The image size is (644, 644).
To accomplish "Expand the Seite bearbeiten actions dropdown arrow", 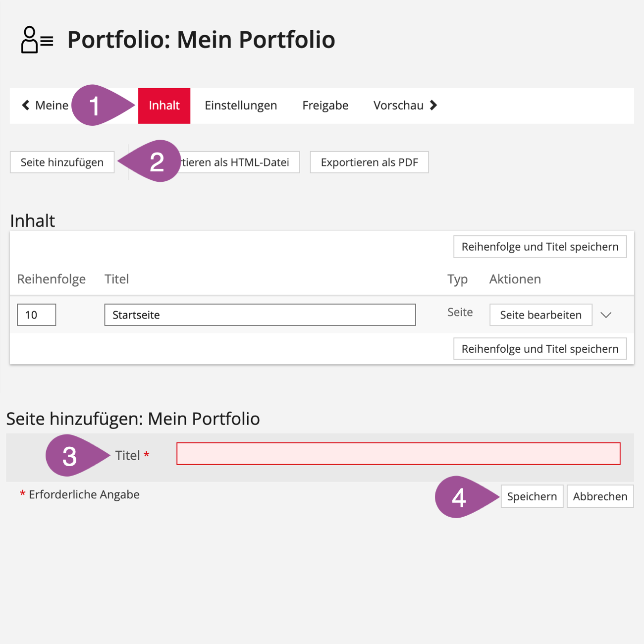I will [x=606, y=315].
